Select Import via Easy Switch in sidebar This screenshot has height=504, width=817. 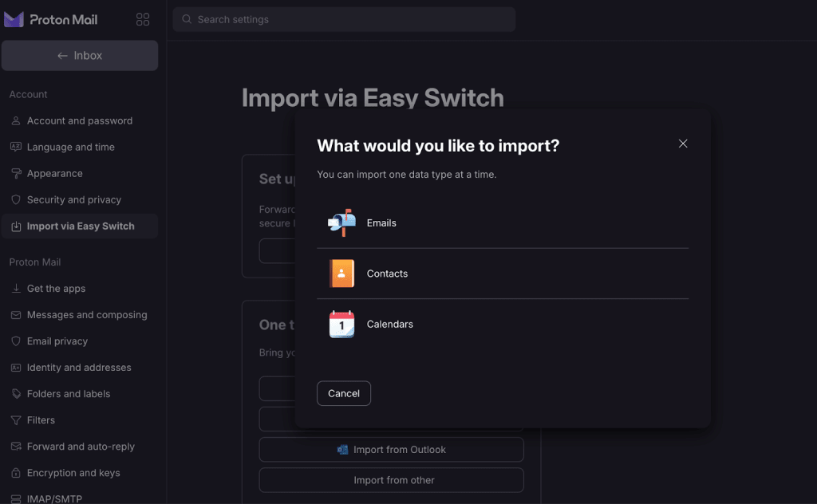coord(80,226)
